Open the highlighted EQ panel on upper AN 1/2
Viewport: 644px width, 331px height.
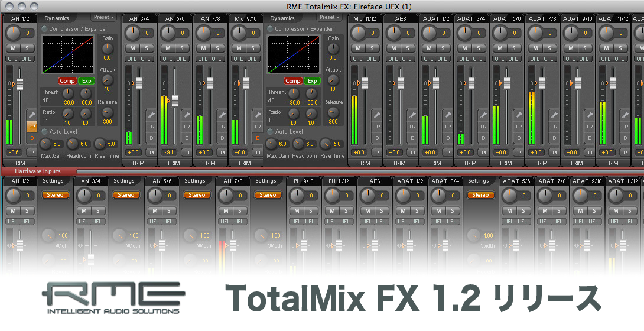(x=32, y=126)
